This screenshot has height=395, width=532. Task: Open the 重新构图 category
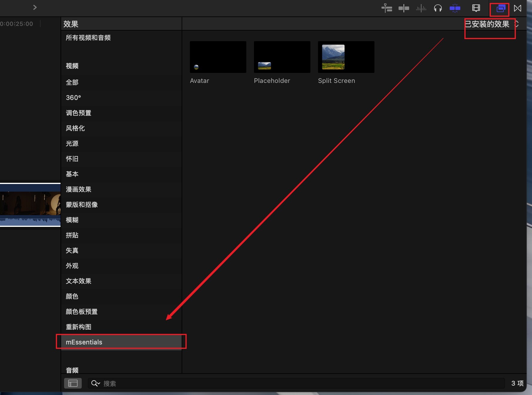tap(121, 327)
